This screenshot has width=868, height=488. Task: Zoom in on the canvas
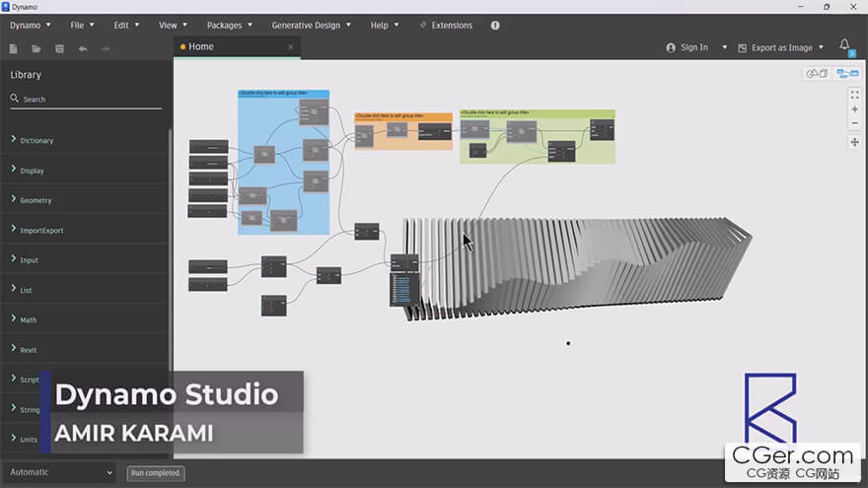click(855, 109)
